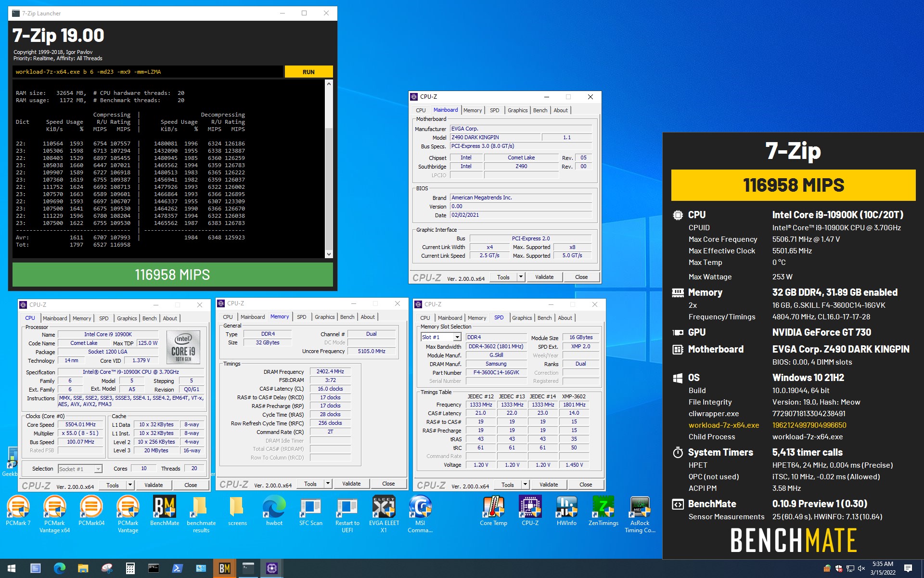Launch the MSI Command Center shortcut
This screenshot has width=924, height=578.
420,514
